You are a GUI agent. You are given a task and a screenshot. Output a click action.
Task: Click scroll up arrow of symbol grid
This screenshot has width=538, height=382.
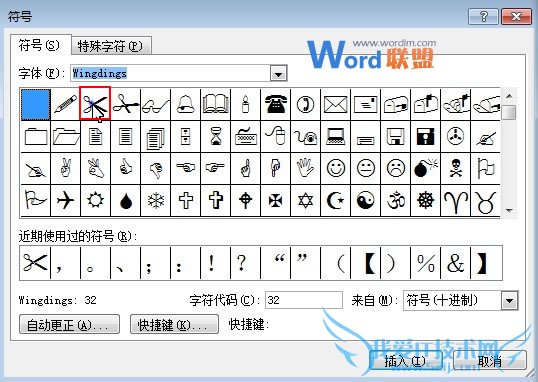coord(510,96)
